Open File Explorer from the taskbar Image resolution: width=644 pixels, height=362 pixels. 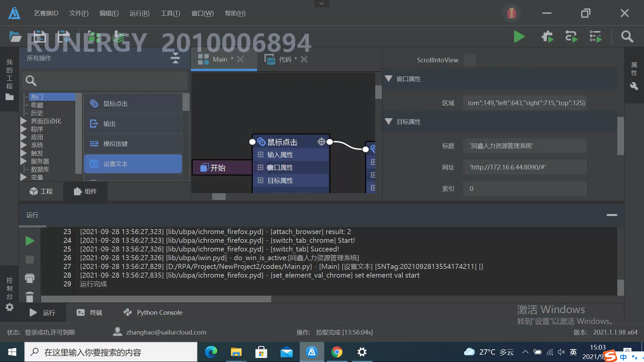click(236, 352)
